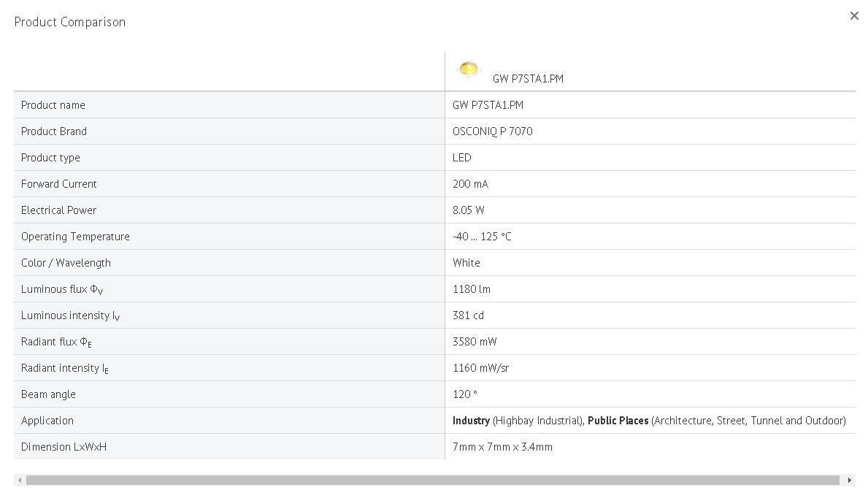This screenshot has width=868, height=501.
Task: Select the 'Radiant flux' row label
Action: click(x=56, y=342)
